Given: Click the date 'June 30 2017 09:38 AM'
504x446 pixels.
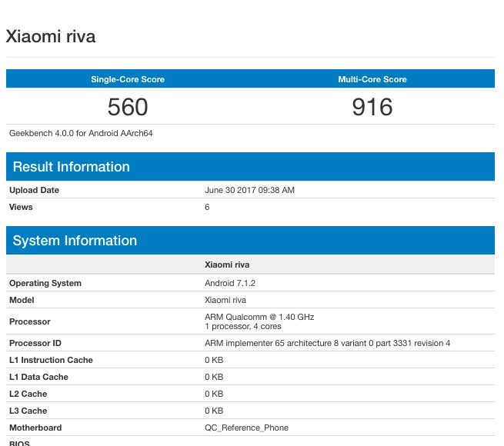Looking at the screenshot, I should click(x=249, y=190).
